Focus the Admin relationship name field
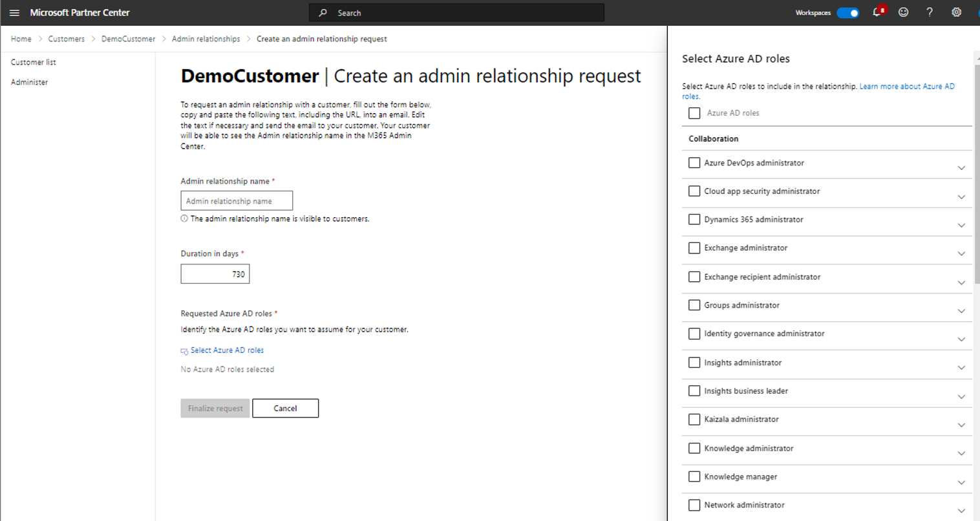Viewport: 980px width, 521px height. pyautogui.click(x=237, y=201)
